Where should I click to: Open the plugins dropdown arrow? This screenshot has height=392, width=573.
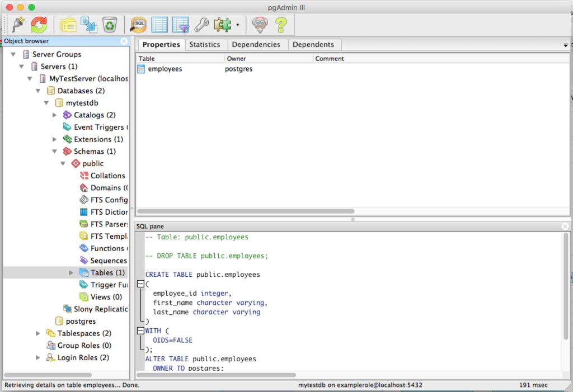pyautogui.click(x=237, y=25)
